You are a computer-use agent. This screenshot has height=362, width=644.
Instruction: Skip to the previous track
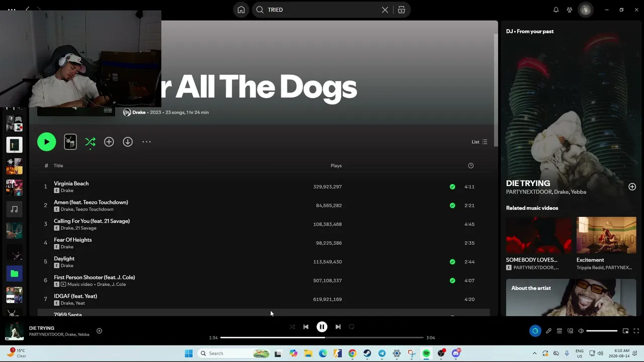click(306, 327)
